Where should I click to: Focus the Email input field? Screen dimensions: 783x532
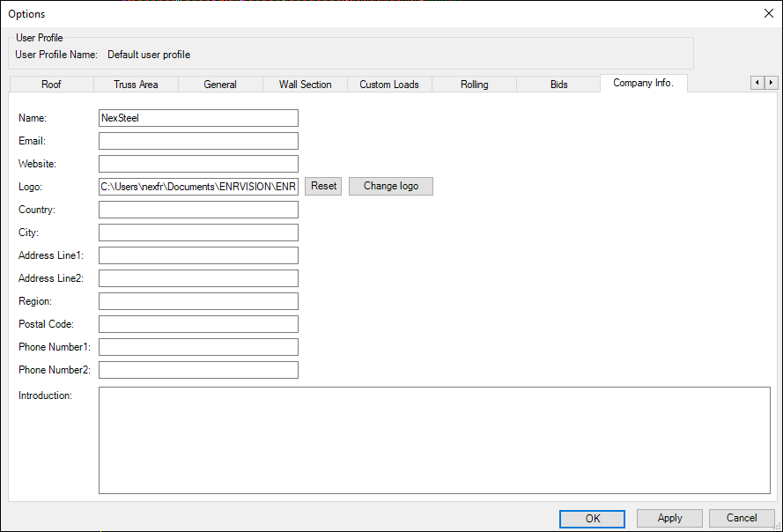pyautogui.click(x=198, y=141)
